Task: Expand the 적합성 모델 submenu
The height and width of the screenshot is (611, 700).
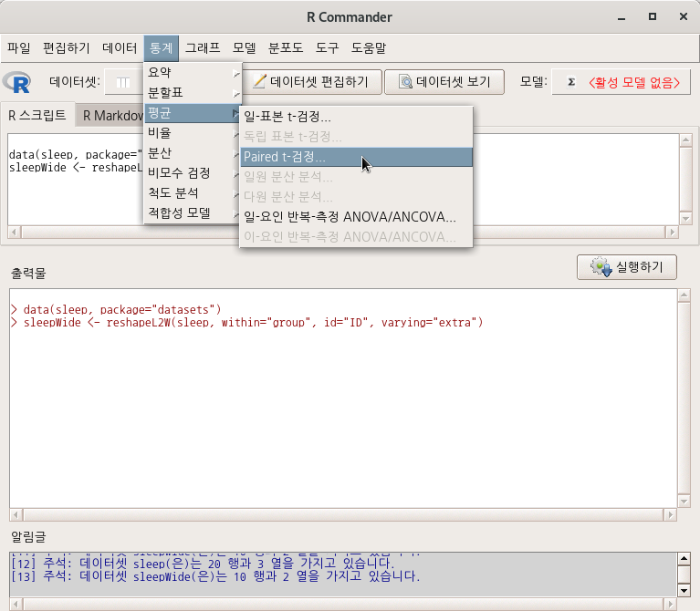Action: [x=193, y=213]
